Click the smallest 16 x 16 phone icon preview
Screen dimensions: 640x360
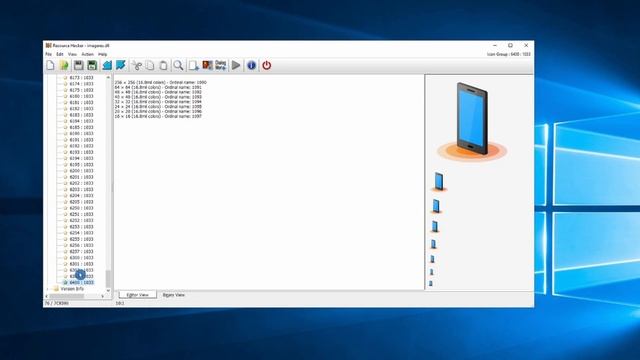coord(431,283)
